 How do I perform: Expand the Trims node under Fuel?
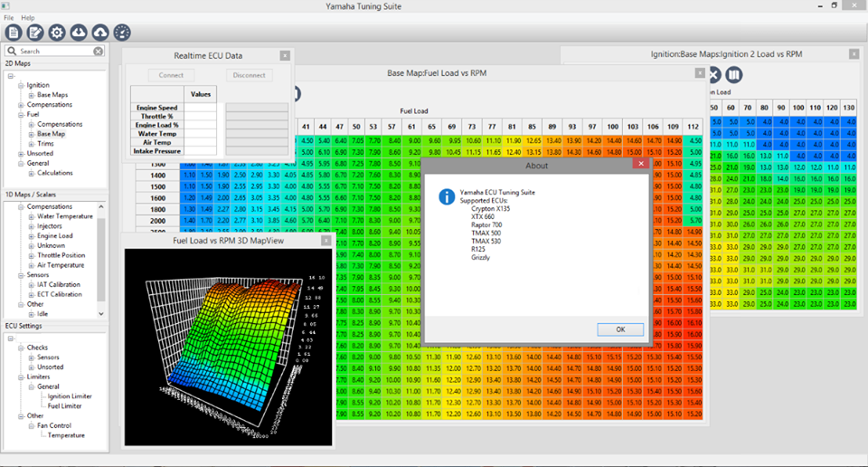(x=32, y=144)
